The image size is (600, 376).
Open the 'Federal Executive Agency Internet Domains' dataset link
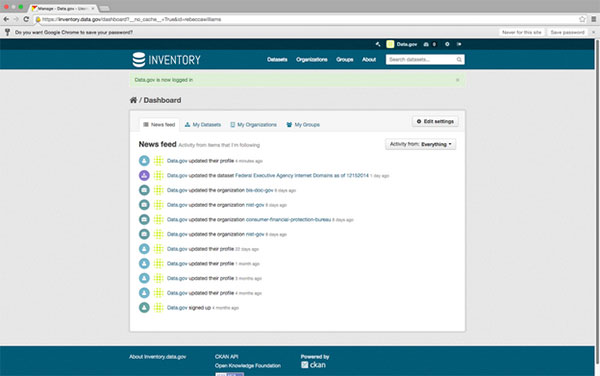[302, 176]
